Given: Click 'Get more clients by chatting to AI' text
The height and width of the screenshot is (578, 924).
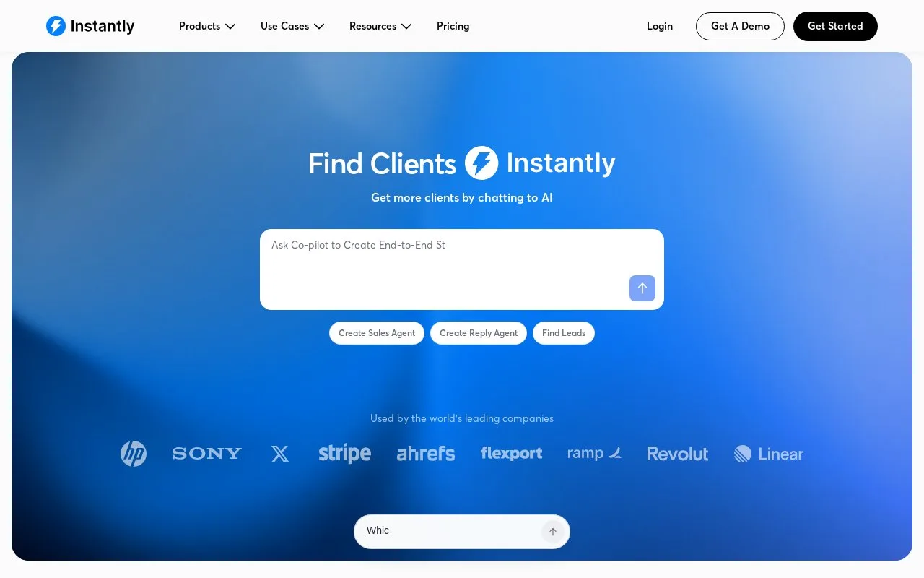Looking at the screenshot, I should (462, 198).
